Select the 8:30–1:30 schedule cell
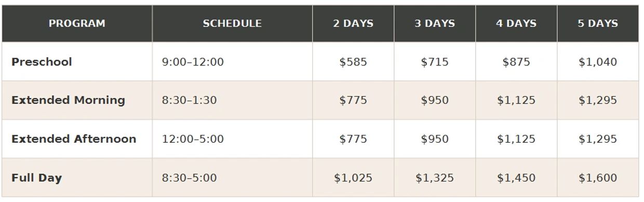 click(x=189, y=100)
